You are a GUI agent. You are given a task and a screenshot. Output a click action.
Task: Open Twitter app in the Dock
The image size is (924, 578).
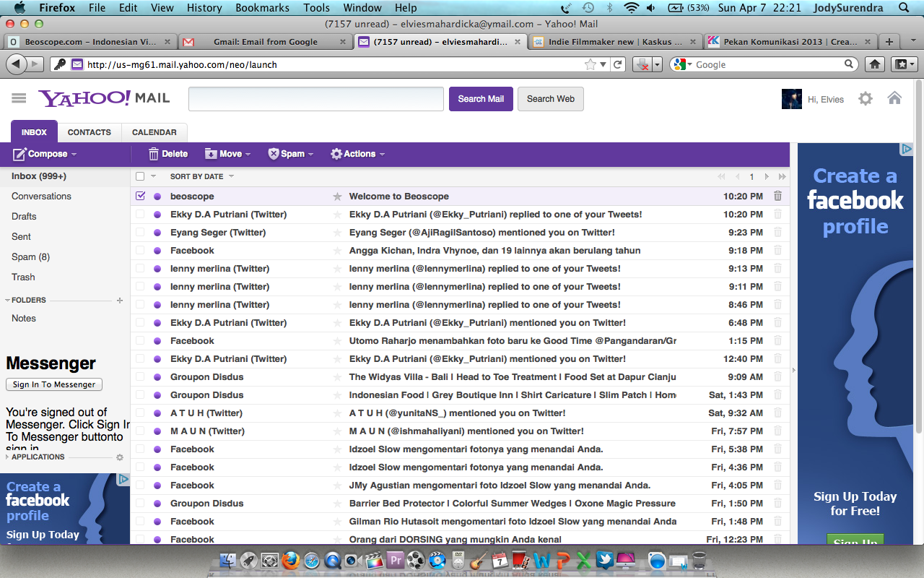coord(605,560)
